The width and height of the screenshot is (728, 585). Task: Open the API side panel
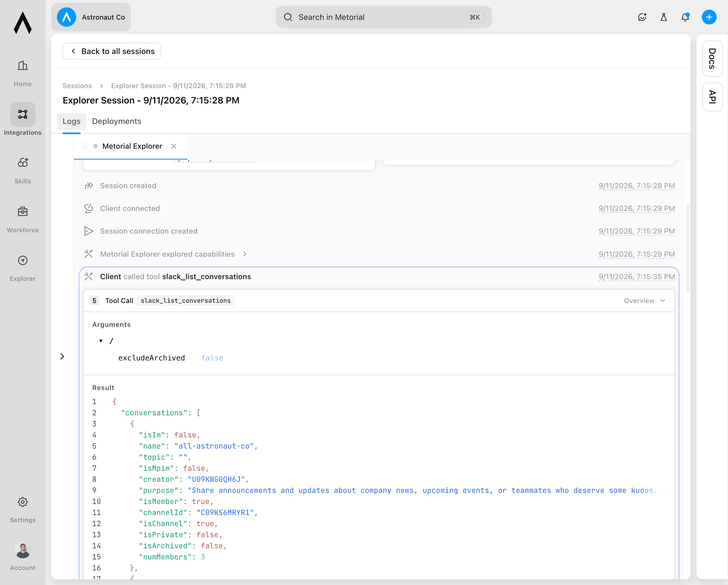point(712,97)
